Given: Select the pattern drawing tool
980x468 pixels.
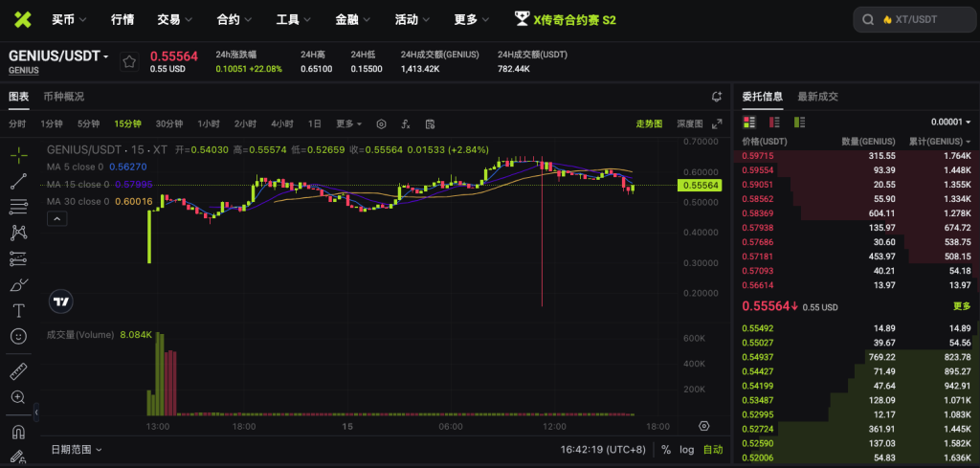Looking at the screenshot, I should [19, 234].
